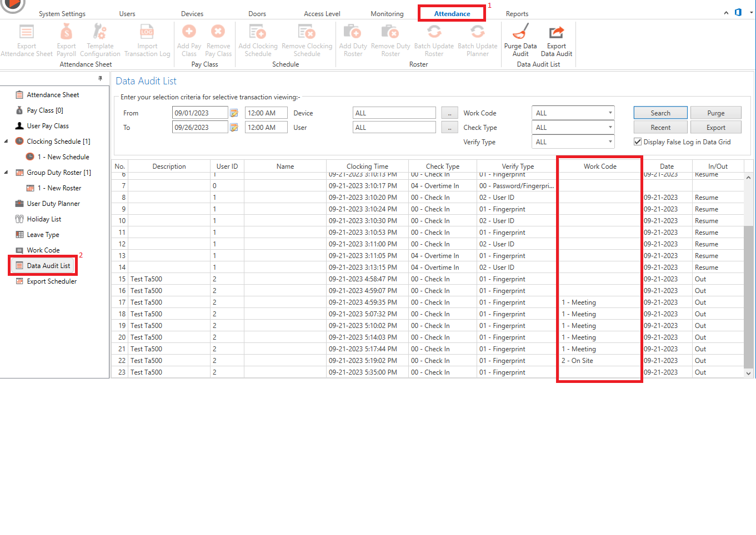Click the Batch Update Roster icon
The width and height of the screenshot is (756, 535).
pyautogui.click(x=434, y=32)
